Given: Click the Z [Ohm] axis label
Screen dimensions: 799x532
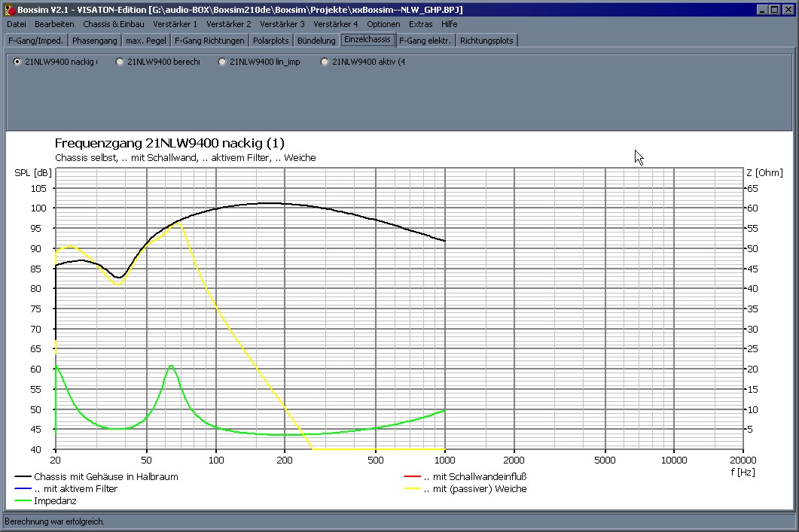Looking at the screenshot, I should tap(764, 173).
